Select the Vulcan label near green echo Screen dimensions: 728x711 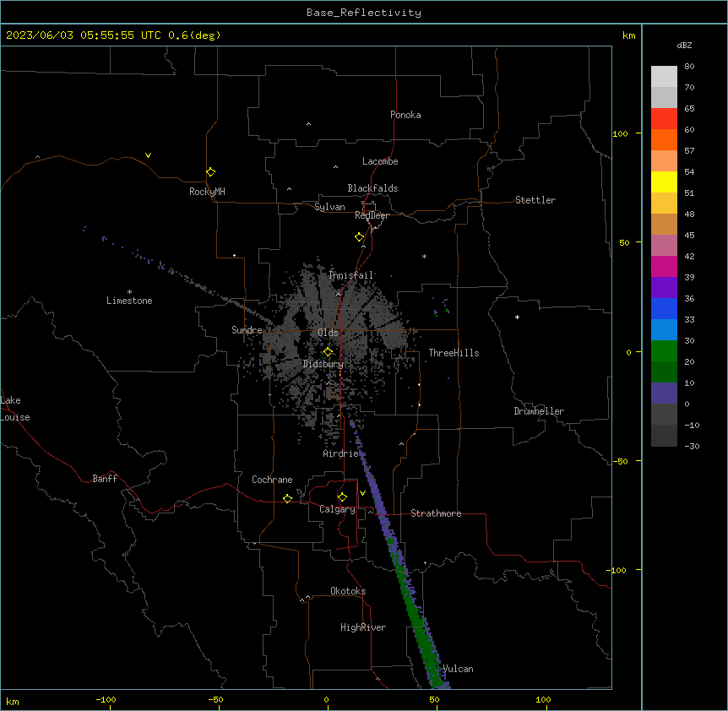[458, 669]
